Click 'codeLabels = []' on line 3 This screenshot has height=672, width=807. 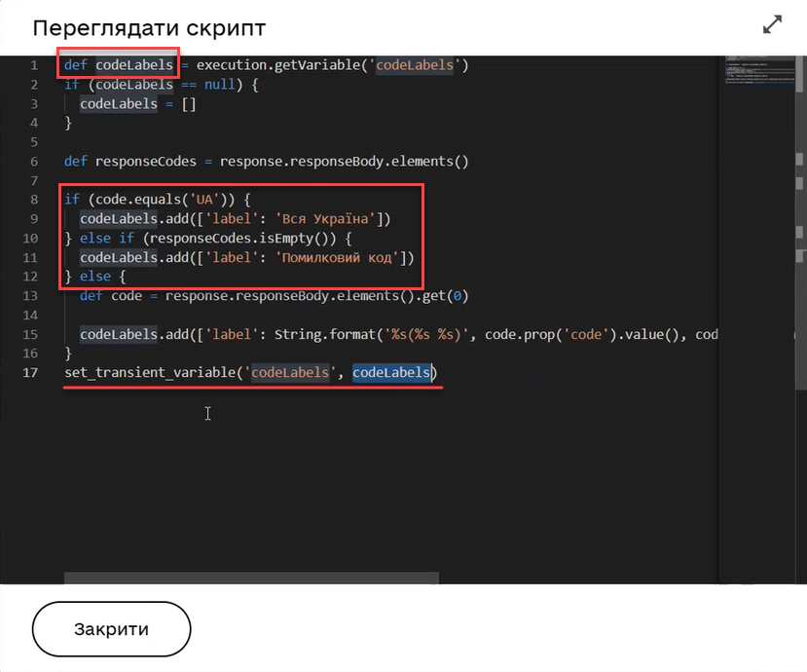[138, 104]
